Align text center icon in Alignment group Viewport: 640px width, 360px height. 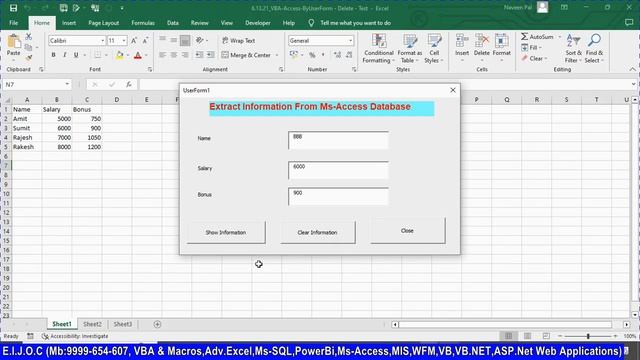[174, 55]
